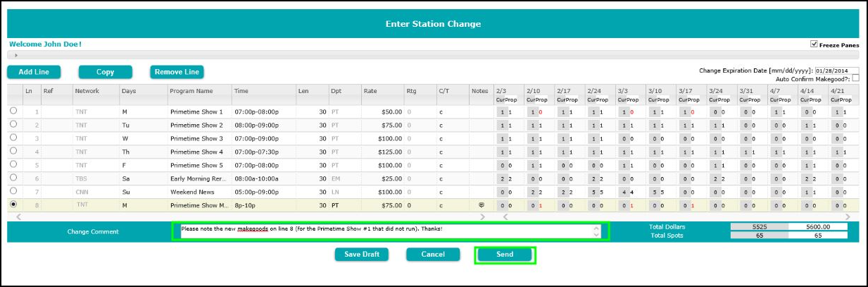Click the left grid's scroll-left arrow
This screenshot has height=287, width=868.
[17, 216]
